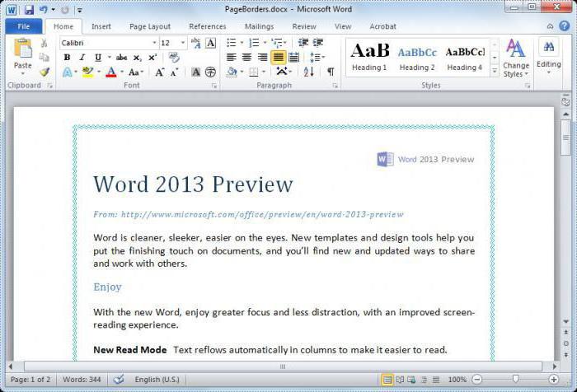The height and width of the screenshot is (392, 577).
Task: Open the File tab
Action: coord(24,26)
